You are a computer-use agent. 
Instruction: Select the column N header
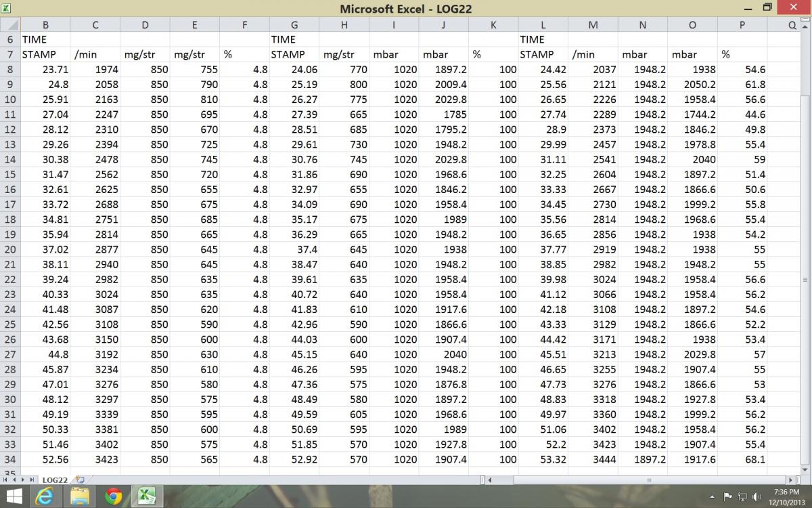(x=642, y=25)
